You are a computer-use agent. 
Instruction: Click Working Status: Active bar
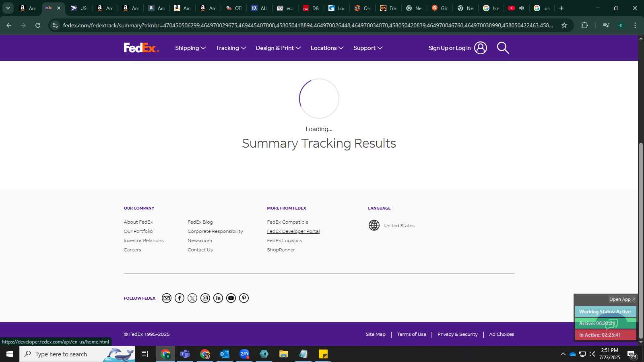pos(605,312)
